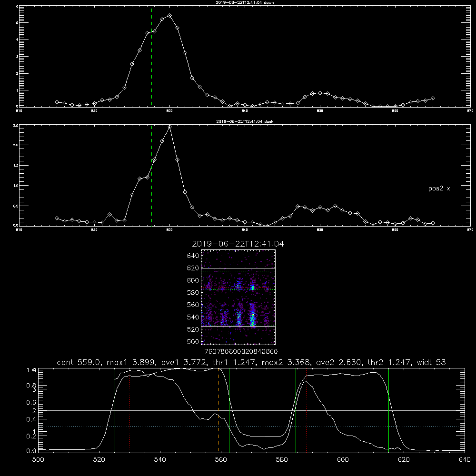
Task: Click the heatmap x-axis label string '760780800820840860'
Action: 241,351
